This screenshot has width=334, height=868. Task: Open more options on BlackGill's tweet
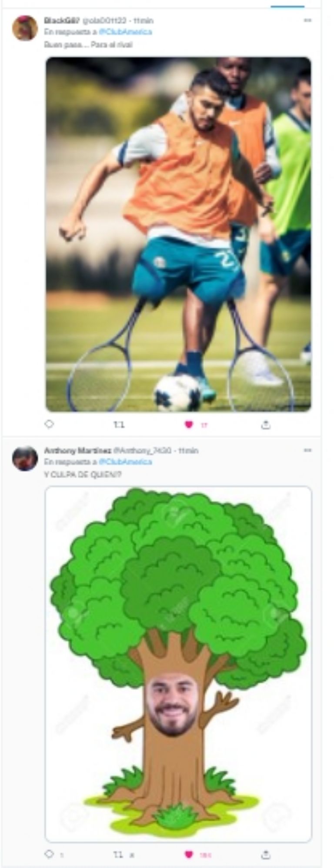pyautogui.click(x=307, y=20)
